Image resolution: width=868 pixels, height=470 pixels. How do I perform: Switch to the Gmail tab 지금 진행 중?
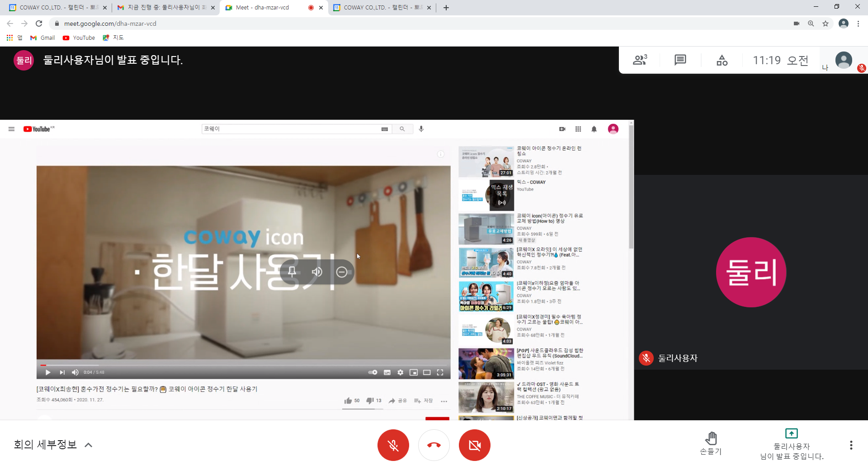click(166, 8)
